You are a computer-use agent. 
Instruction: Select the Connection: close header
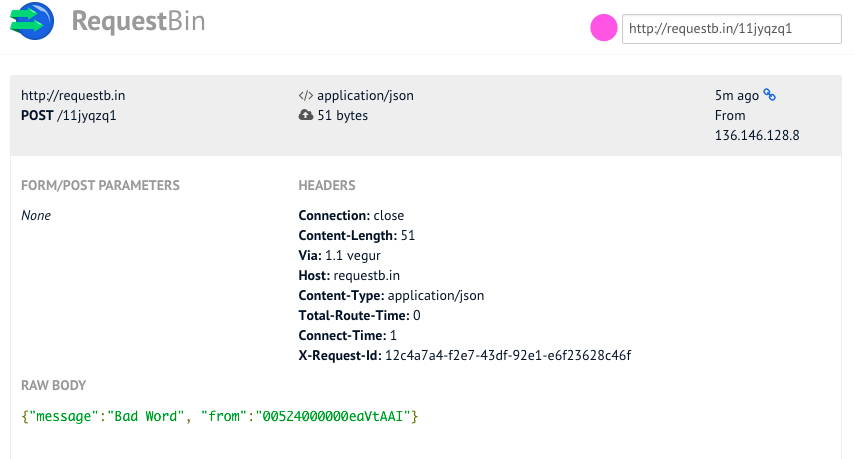pyautogui.click(x=351, y=215)
